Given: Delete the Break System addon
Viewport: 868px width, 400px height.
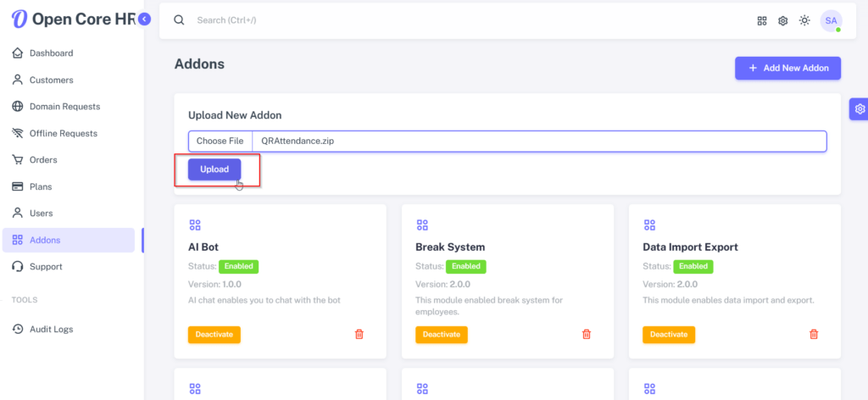Looking at the screenshot, I should click(x=587, y=334).
